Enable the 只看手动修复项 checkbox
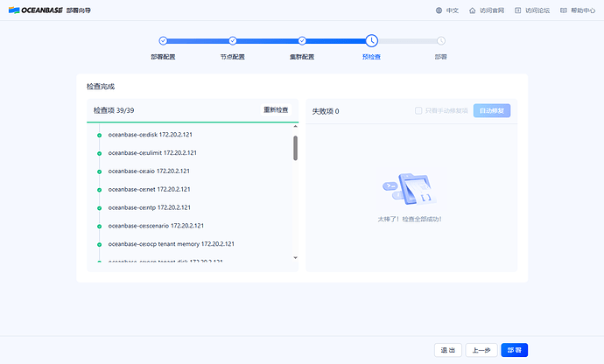Screen dimensions: 604x364 tap(418, 110)
